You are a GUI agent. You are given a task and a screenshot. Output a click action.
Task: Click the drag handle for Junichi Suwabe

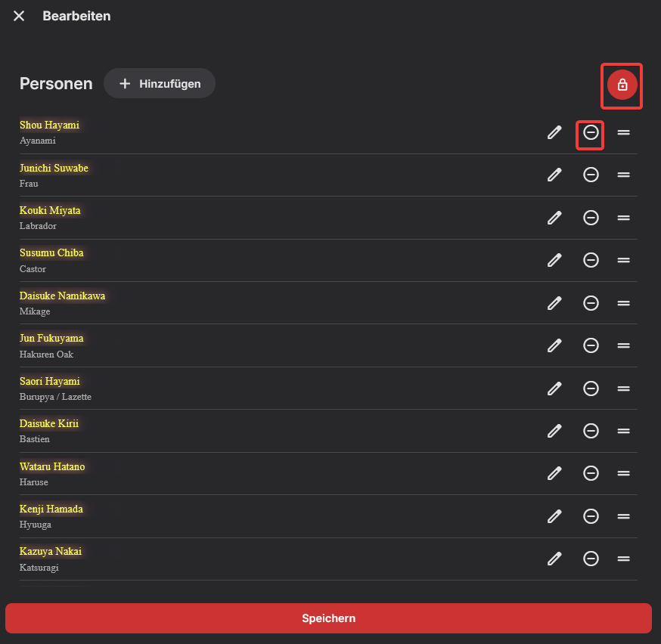[624, 175]
